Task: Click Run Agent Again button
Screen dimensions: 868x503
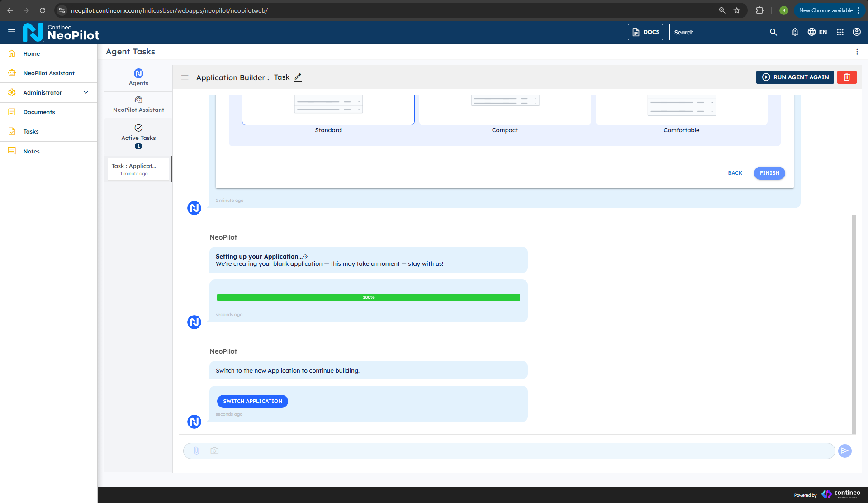Action: (795, 77)
